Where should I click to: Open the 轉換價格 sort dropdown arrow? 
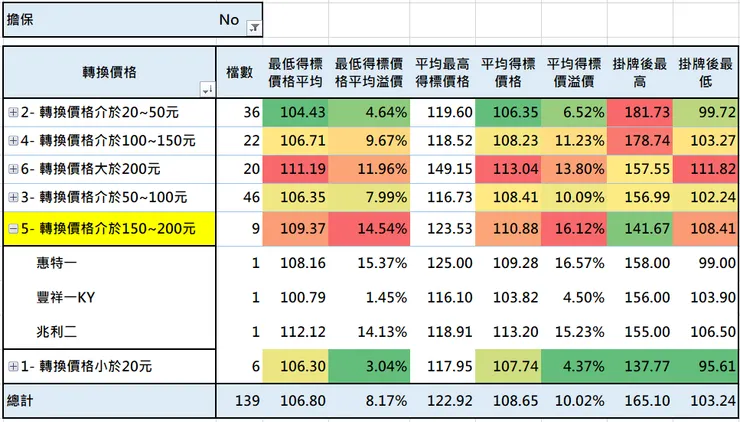click(x=207, y=89)
